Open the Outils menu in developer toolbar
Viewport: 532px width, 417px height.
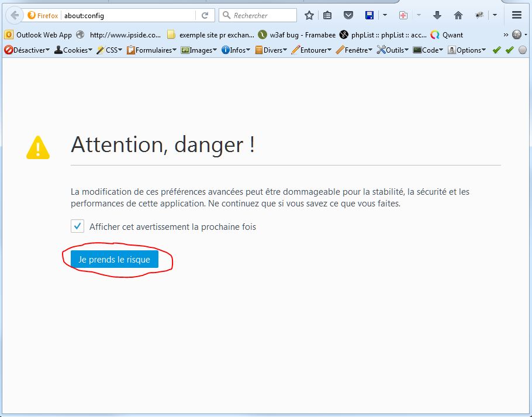(x=393, y=50)
